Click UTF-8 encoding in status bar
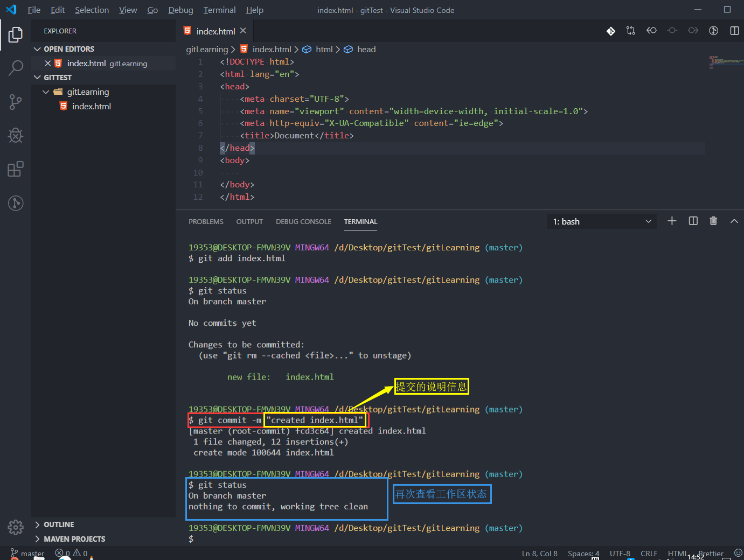Viewport: 744px width, 560px height. (620, 554)
